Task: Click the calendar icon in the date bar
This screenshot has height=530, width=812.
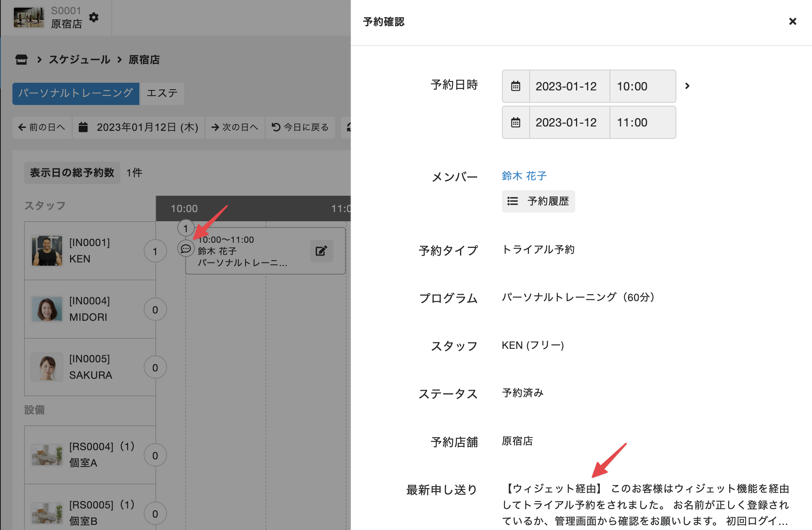Action: click(x=83, y=127)
